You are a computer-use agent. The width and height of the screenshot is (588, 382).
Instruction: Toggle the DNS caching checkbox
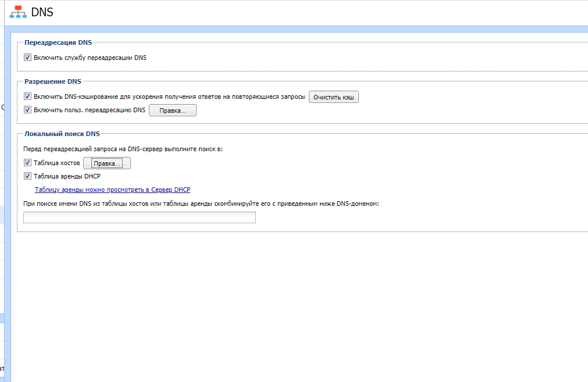point(27,97)
